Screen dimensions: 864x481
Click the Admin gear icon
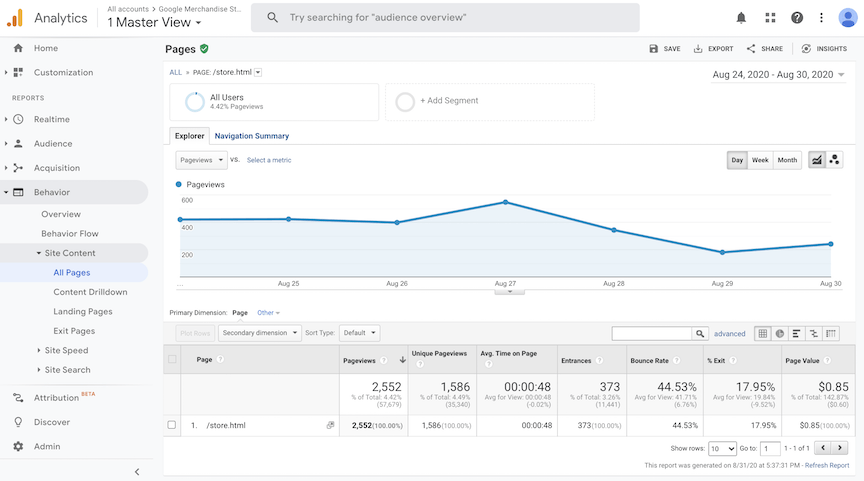18,446
